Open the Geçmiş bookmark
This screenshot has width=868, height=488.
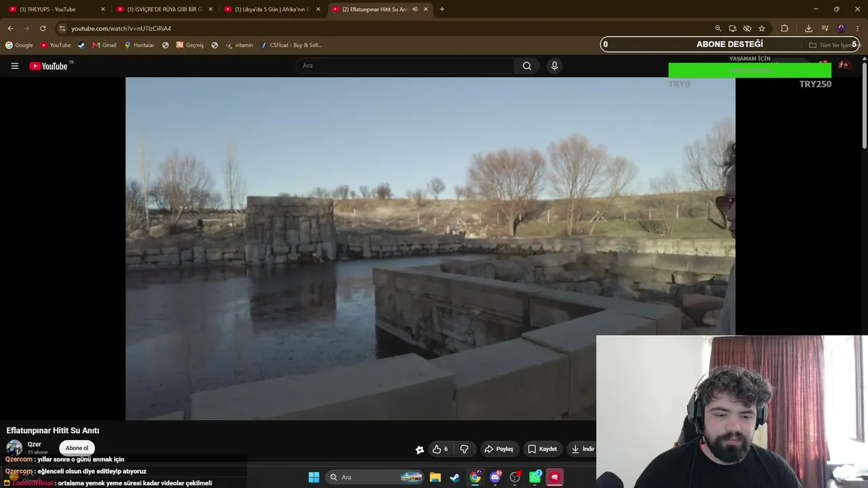(x=190, y=45)
